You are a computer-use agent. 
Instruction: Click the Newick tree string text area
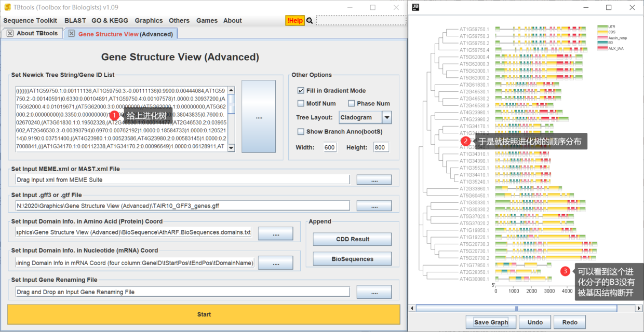pos(122,119)
